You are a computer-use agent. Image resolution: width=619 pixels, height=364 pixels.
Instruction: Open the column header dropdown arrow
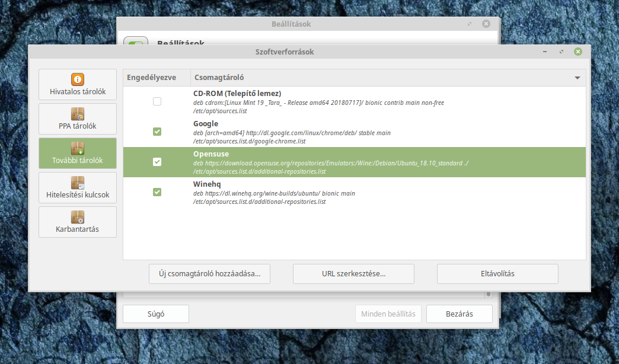pyautogui.click(x=577, y=78)
